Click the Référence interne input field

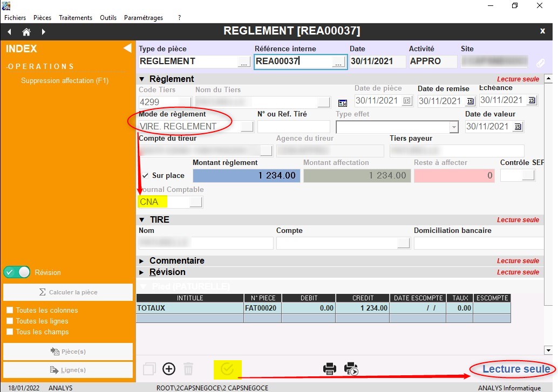(x=293, y=61)
